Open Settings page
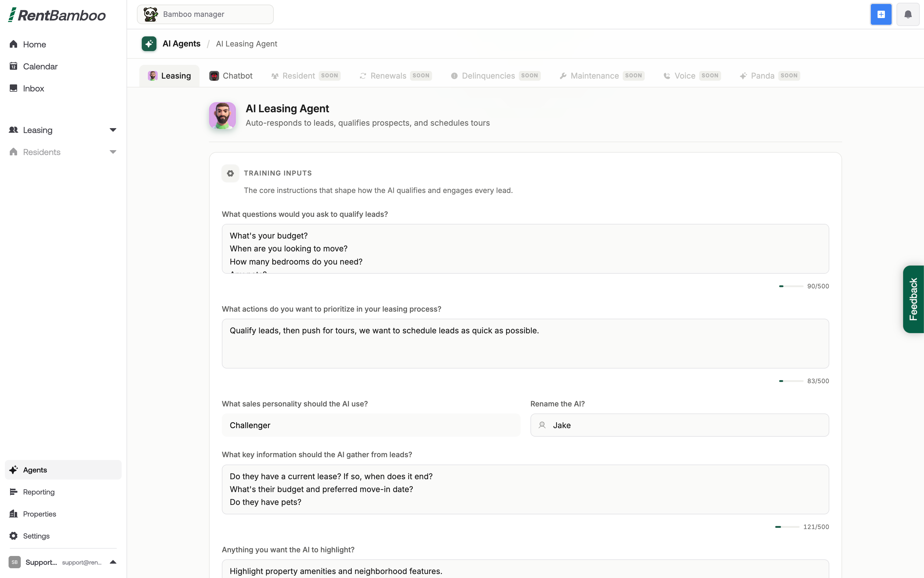 (63, 536)
